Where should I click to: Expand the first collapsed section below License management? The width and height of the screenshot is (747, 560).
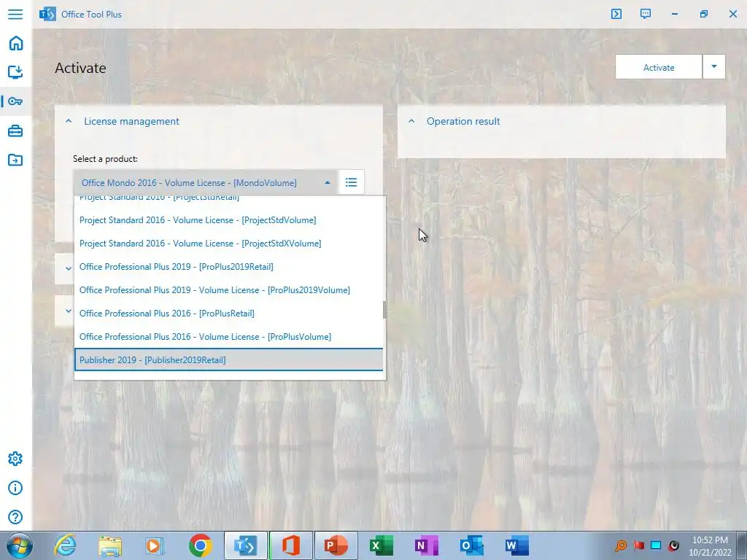69,268
